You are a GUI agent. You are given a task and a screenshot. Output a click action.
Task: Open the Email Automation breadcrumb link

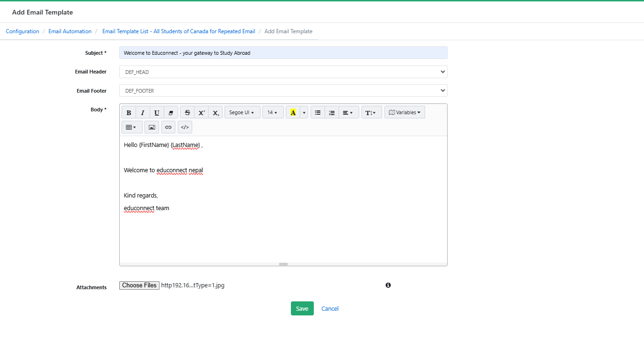[70, 31]
